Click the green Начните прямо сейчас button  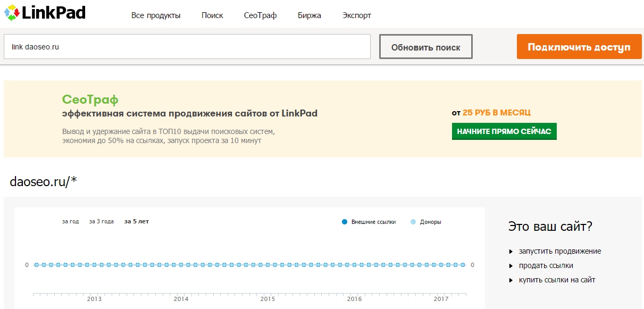[x=504, y=131]
